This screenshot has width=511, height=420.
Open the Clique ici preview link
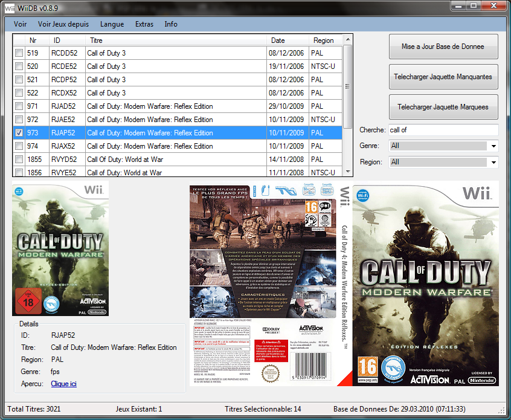(x=63, y=384)
